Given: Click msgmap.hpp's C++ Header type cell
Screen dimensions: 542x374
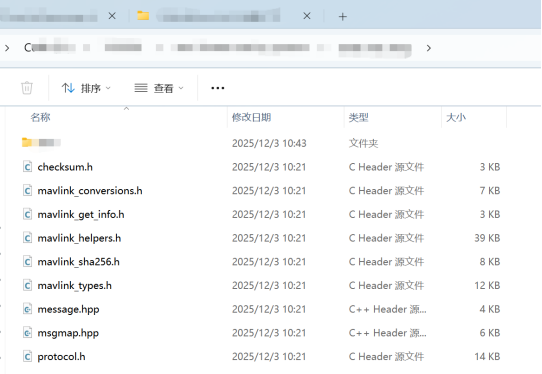Looking at the screenshot, I should coord(387,333).
